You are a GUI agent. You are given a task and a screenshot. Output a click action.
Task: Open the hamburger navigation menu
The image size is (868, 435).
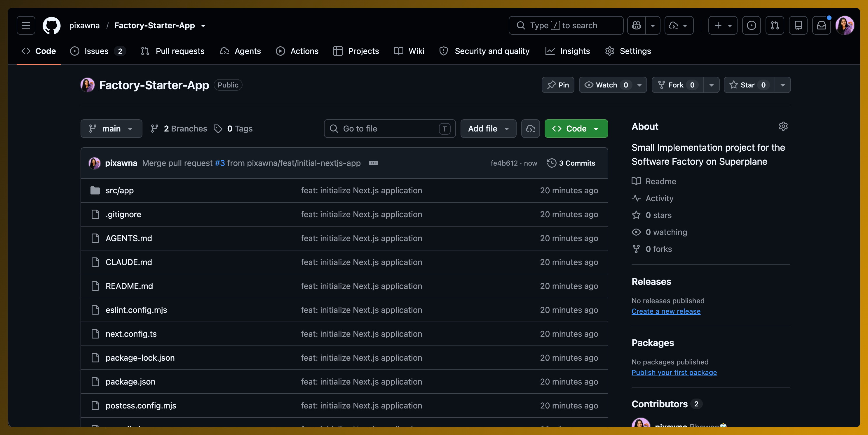pyautogui.click(x=26, y=25)
